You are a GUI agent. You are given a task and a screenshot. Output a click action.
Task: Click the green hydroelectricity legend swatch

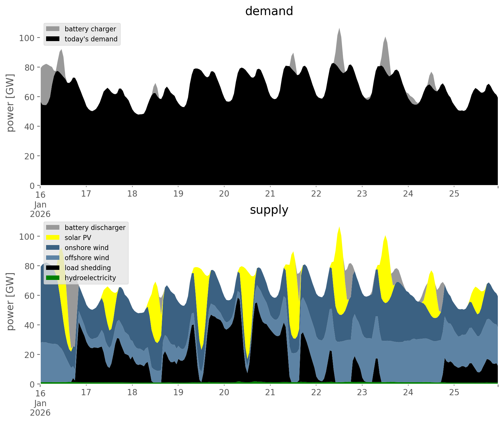(x=53, y=278)
